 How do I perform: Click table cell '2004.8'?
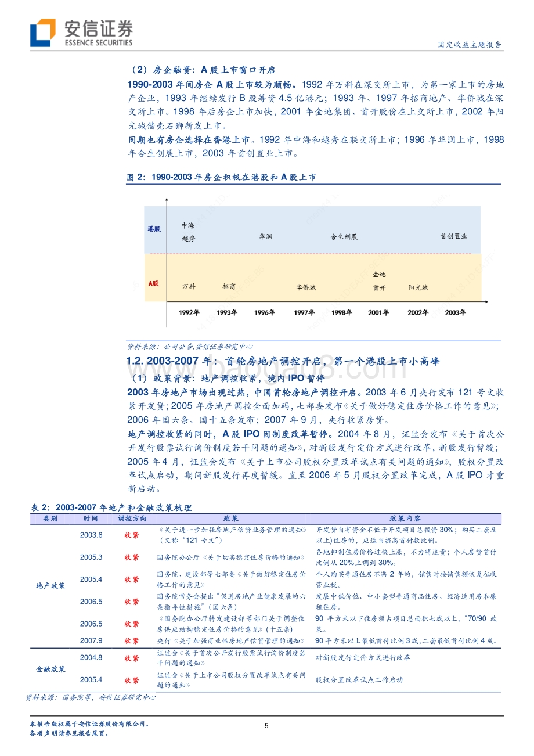[91, 658]
